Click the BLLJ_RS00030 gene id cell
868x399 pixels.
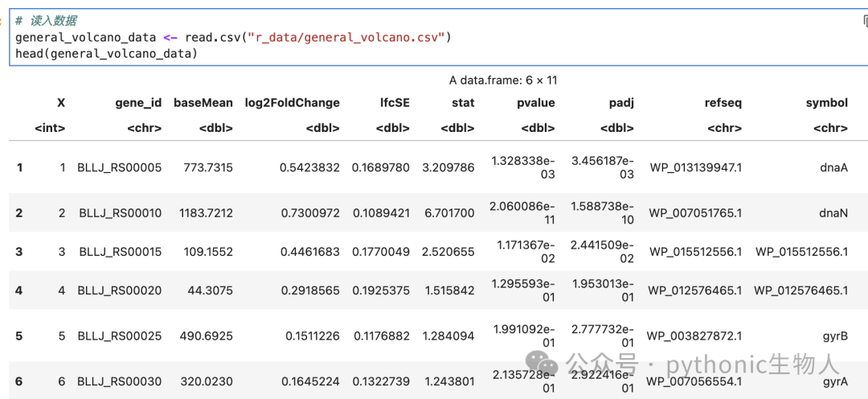coord(120,381)
